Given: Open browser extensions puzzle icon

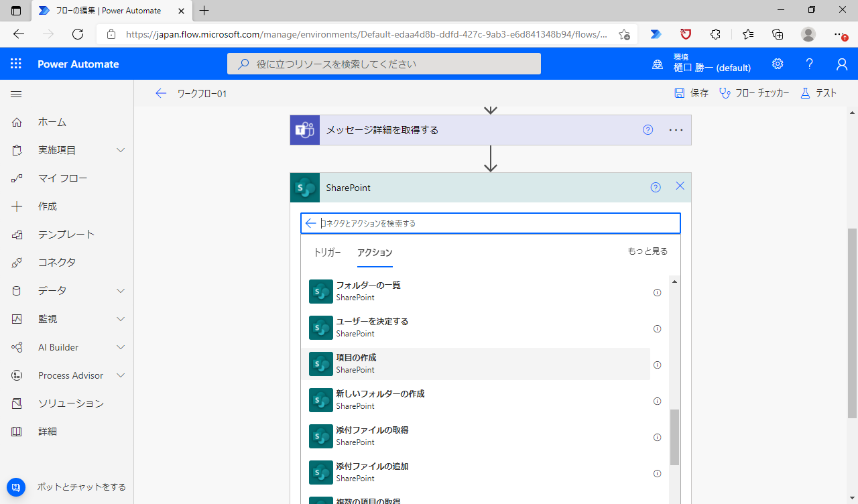Looking at the screenshot, I should point(715,34).
